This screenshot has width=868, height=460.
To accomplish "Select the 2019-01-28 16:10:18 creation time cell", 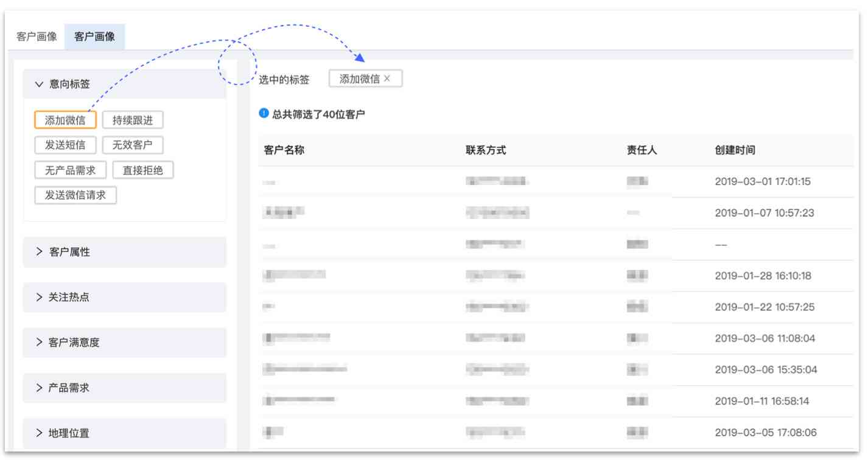I will tap(763, 276).
